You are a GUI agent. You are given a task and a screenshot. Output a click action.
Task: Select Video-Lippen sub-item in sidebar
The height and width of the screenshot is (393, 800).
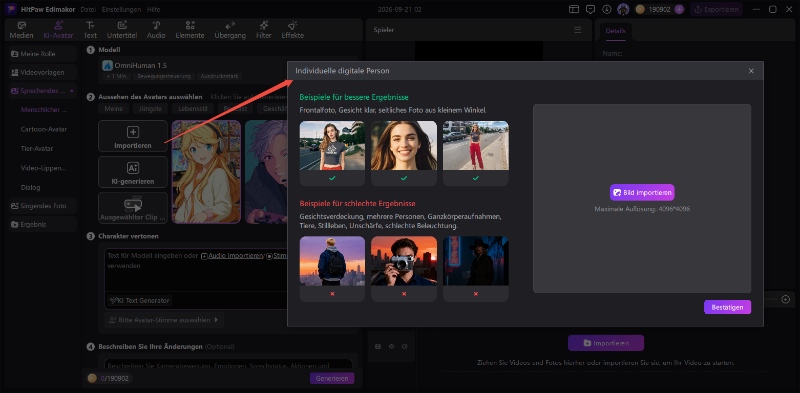(x=44, y=168)
